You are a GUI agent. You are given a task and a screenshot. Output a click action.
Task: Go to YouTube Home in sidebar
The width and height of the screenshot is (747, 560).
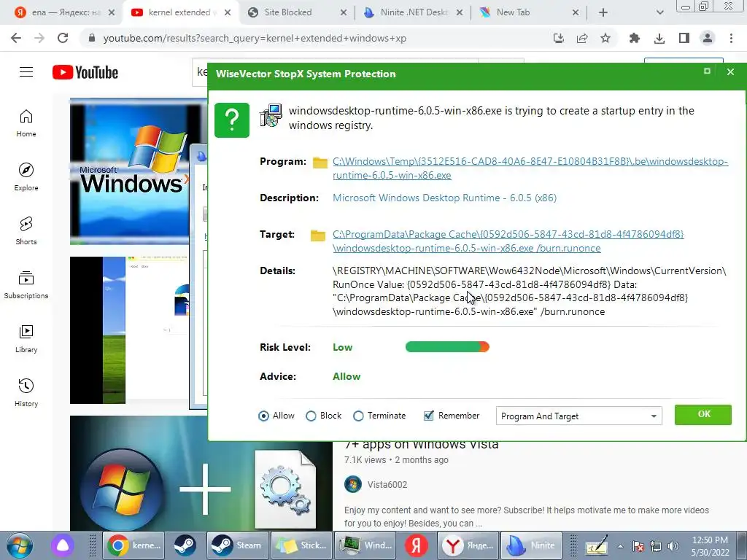point(26,123)
